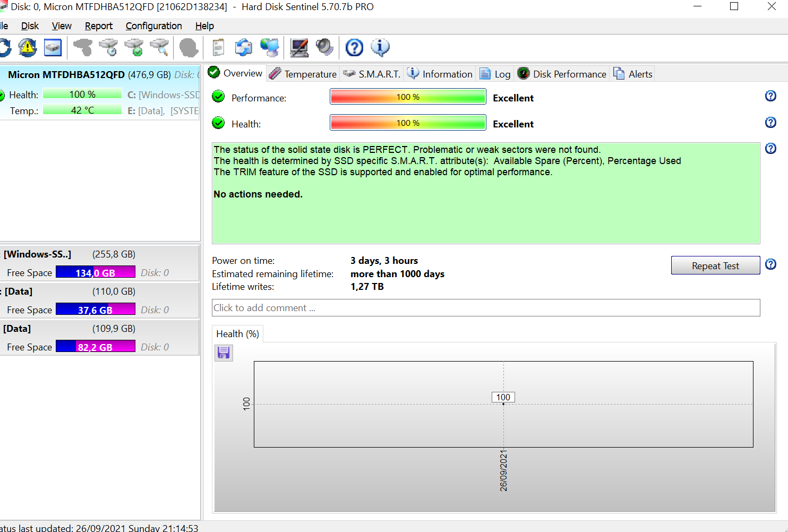Open the text report document icon

(x=218, y=48)
